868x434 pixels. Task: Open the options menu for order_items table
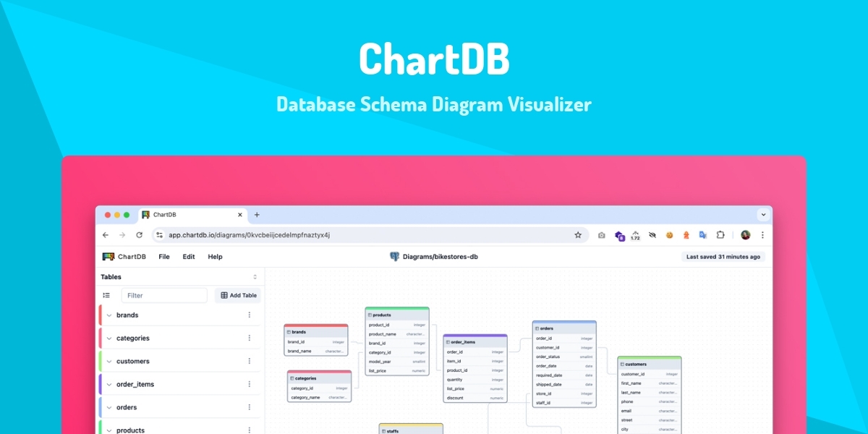pyautogui.click(x=250, y=384)
